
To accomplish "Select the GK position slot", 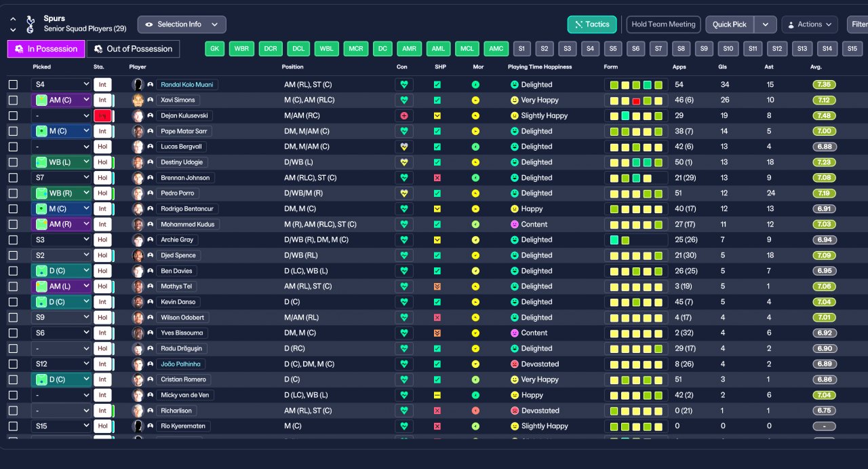I will 214,49.
